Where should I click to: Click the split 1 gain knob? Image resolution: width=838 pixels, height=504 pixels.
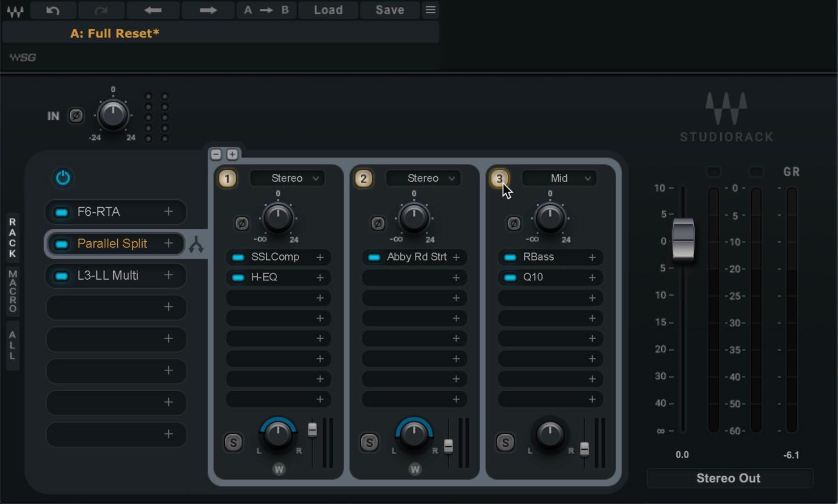point(277,218)
